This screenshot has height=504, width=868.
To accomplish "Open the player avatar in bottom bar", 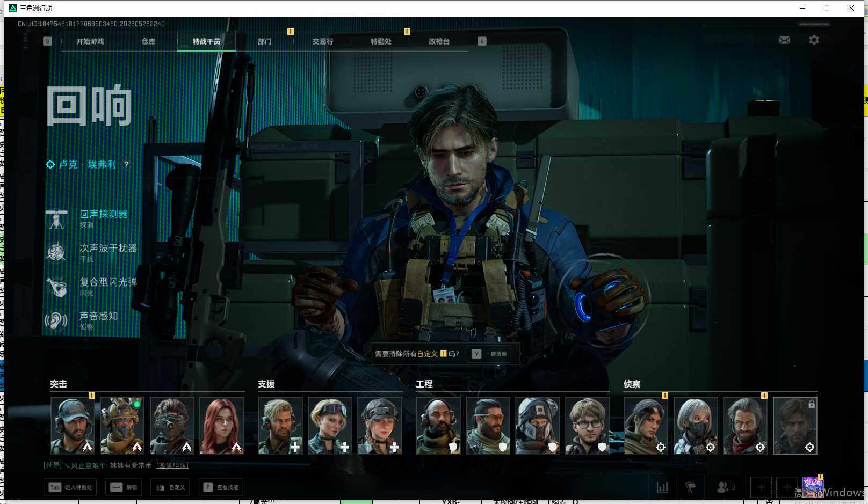I will pyautogui.click(x=813, y=487).
